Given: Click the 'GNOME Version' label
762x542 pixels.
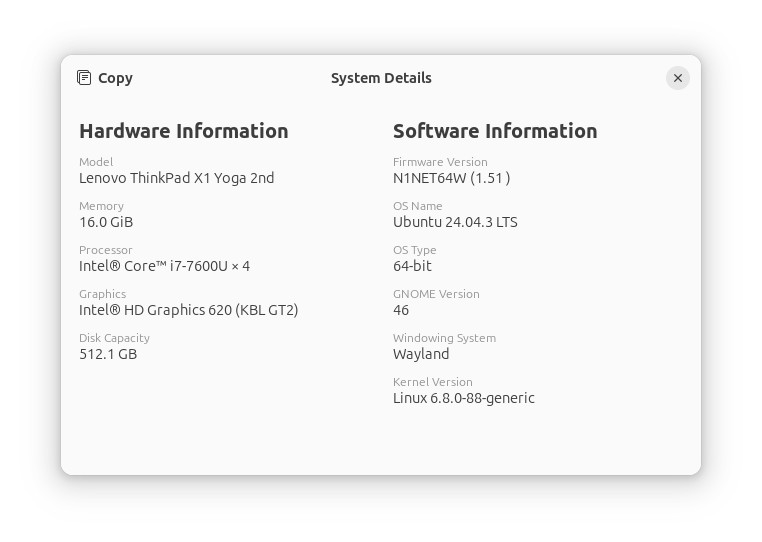Looking at the screenshot, I should point(436,294).
